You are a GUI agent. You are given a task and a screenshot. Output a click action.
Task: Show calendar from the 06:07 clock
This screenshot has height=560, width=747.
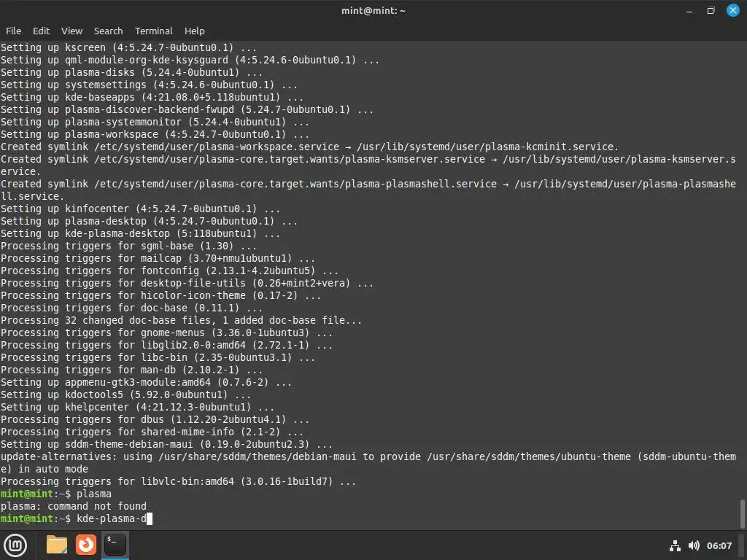(x=719, y=545)
